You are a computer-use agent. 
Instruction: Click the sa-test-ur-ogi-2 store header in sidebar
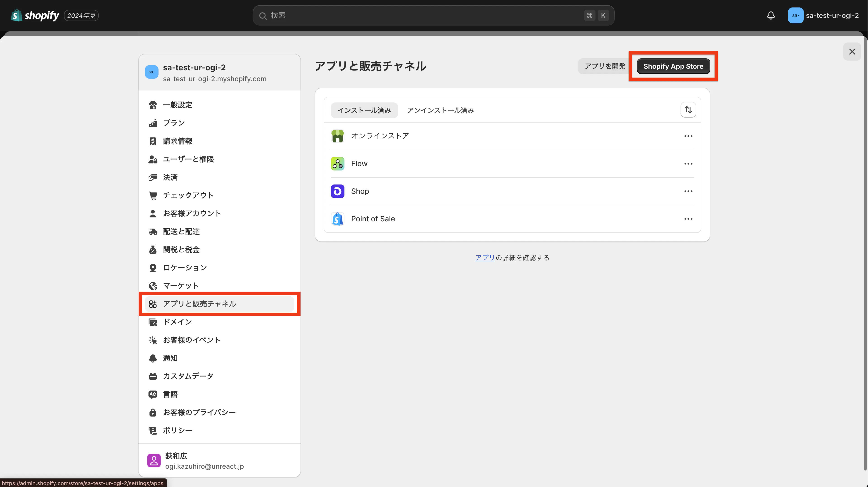(219, 72)
